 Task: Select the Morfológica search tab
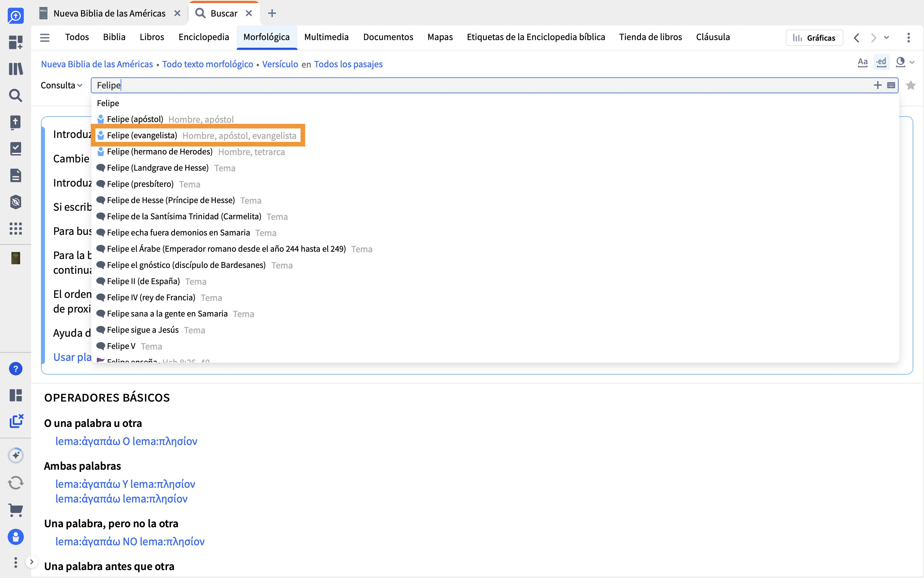(267, 37)
